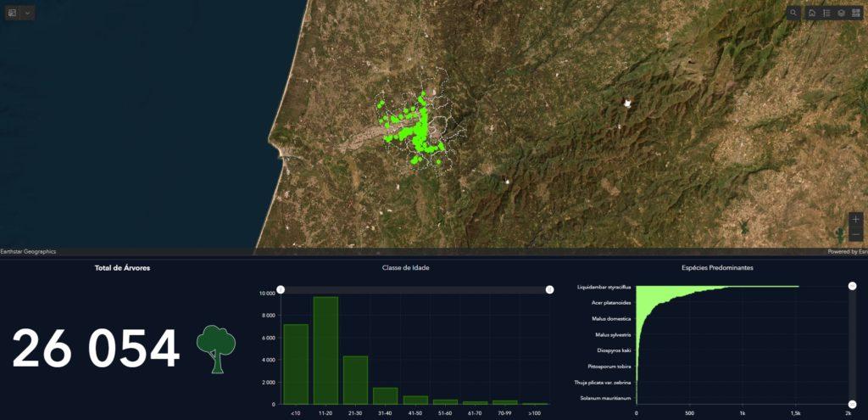Viewport: 868px width, 420px height.
Task: Click top handle of species chart scrollbar
Action: click(x=852, y=286)
